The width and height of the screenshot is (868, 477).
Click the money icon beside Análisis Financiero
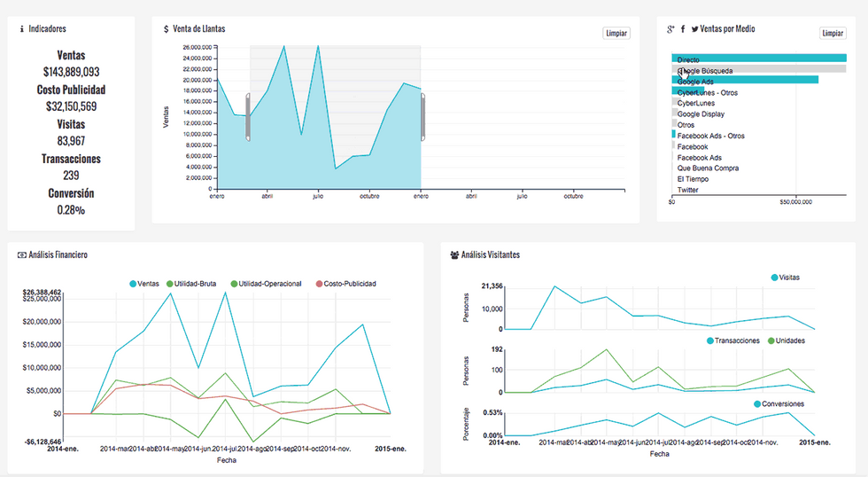tap(22, 254)
